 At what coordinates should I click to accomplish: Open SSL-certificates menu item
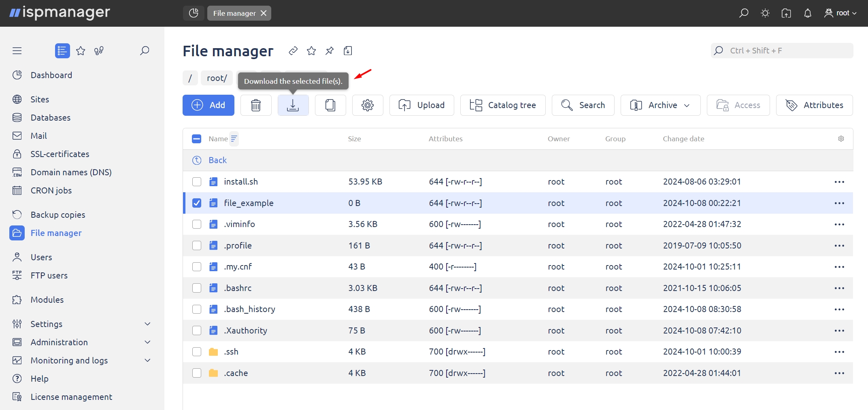(x=60, y=154)
